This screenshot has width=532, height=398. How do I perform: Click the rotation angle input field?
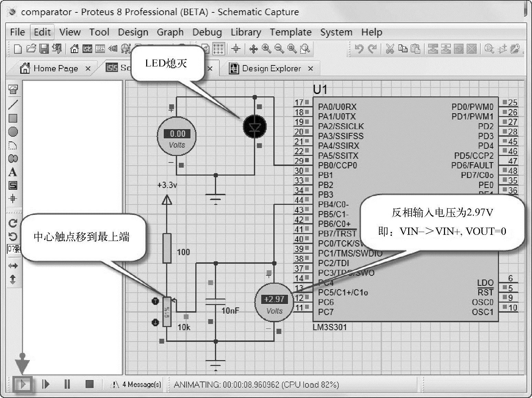click(14, 249)
